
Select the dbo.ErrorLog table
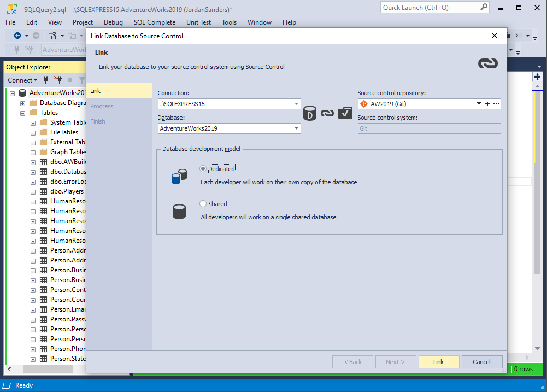[68, 182]
